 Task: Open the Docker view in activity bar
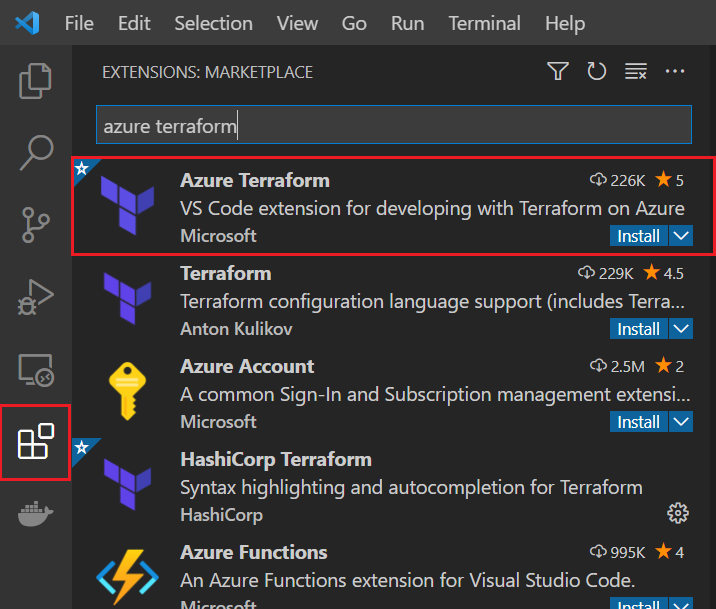coord(36,513)
